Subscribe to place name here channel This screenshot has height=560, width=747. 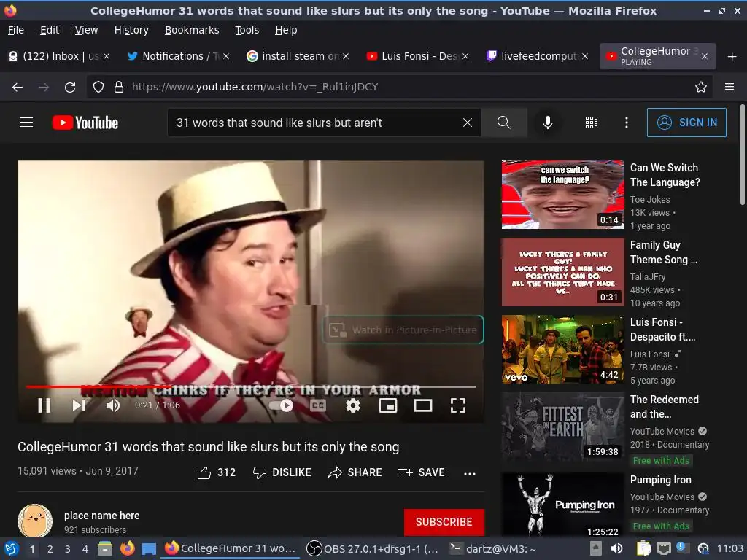444,522
